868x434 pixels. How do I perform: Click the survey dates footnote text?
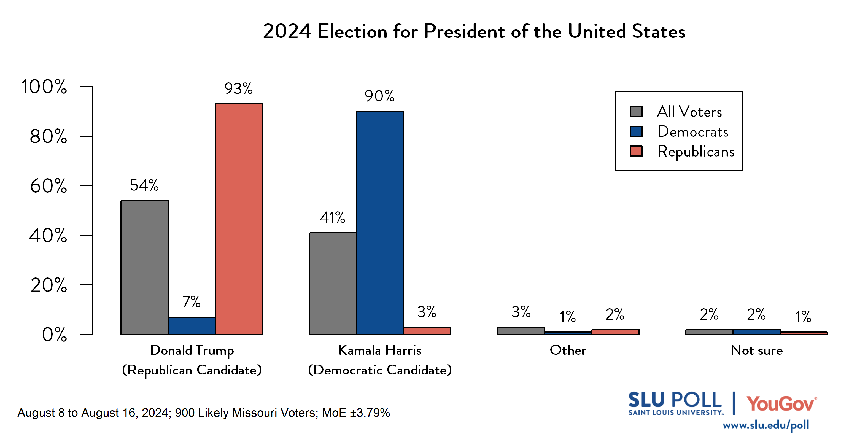pos(204,413)
